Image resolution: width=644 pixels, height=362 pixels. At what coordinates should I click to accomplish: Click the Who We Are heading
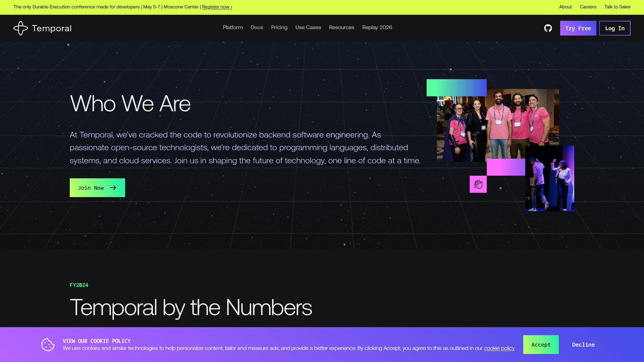[x=130, y=104]
